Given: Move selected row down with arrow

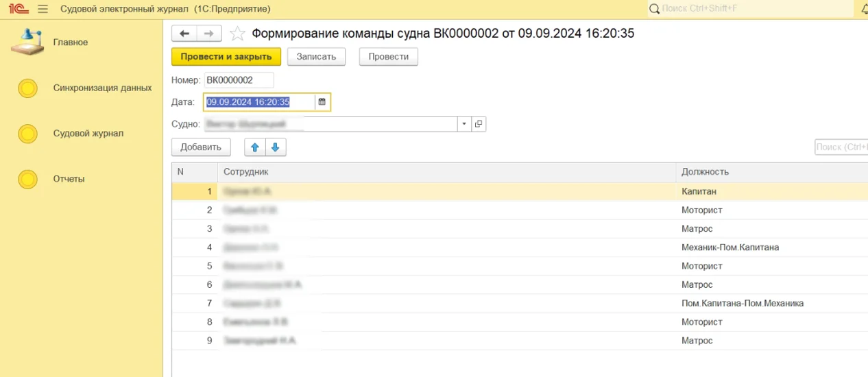Looking at the screenshot, I should coord(276,147).
